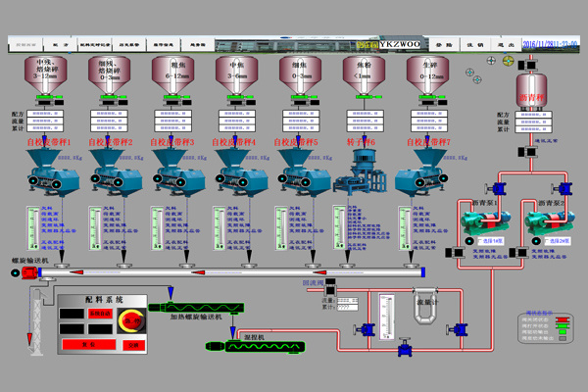Click the 注销 logout button in top bar

coord(475,44)
